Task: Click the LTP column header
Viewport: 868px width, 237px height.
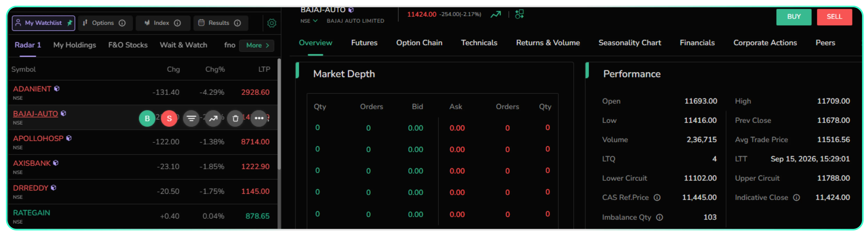Action: (264, 69)
